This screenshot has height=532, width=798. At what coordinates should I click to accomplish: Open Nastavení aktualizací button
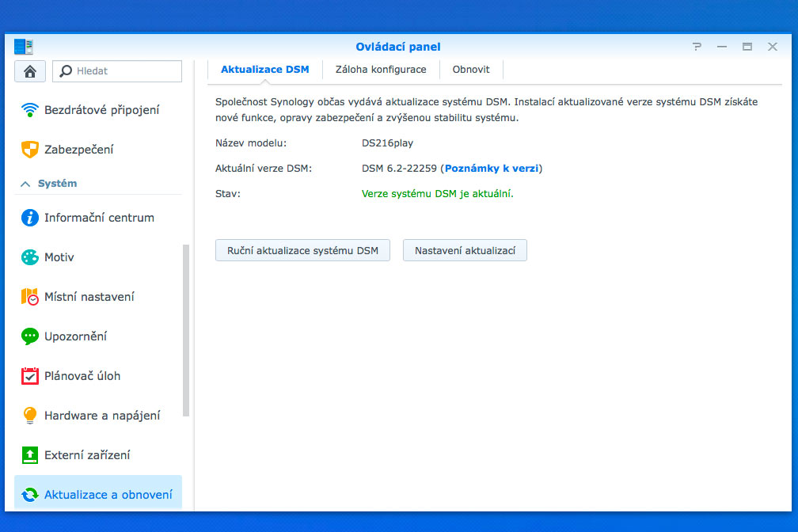click(465, 251)
